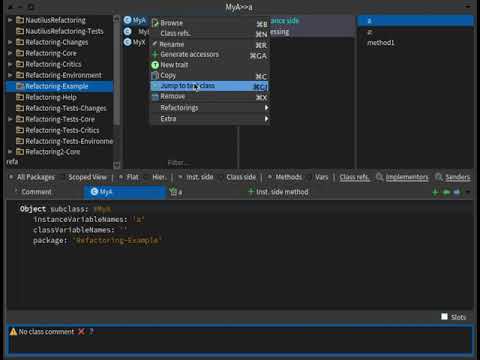Click the method icon on the 'a' tab
This screenshot has width=480, height=360.
tap(173, 192)
